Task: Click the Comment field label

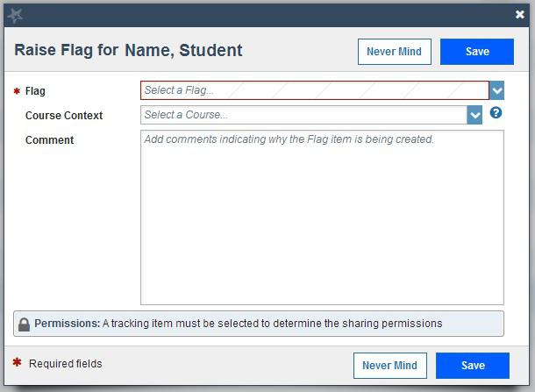Action: tap(49, 140)
